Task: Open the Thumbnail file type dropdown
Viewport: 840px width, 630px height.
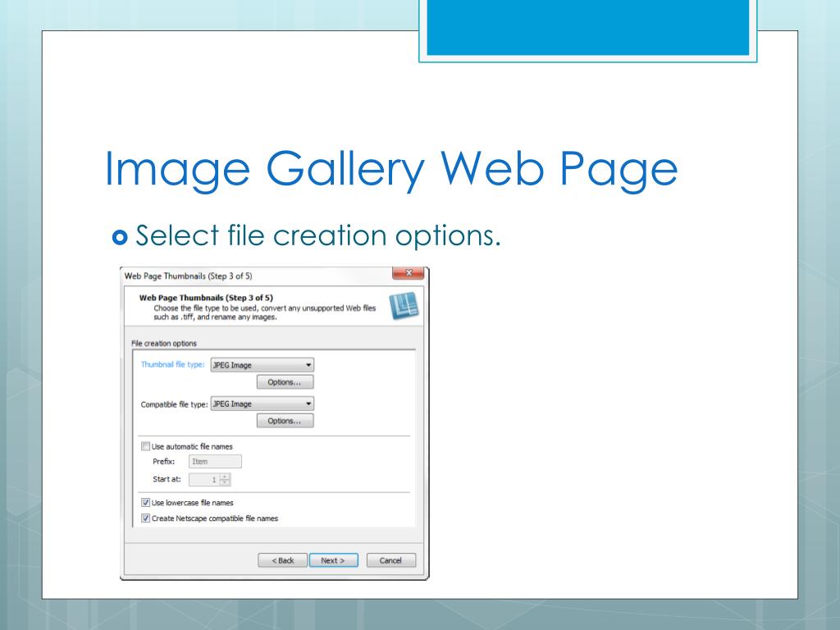Action: point(262,365)
